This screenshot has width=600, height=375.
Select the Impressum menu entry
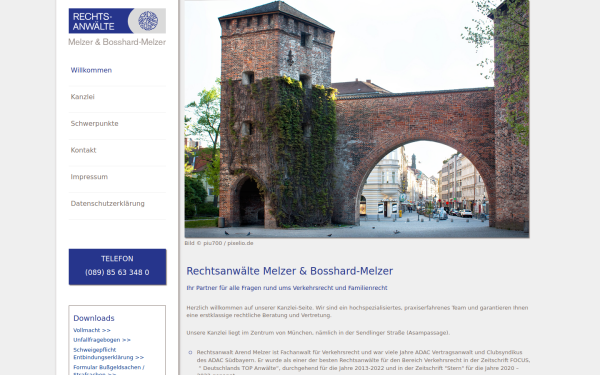[x=89, y=177]
